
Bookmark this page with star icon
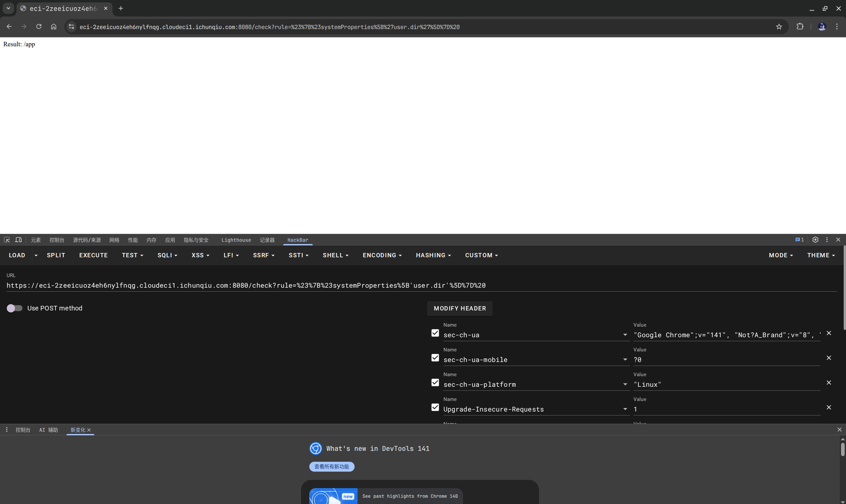point(779,27)
